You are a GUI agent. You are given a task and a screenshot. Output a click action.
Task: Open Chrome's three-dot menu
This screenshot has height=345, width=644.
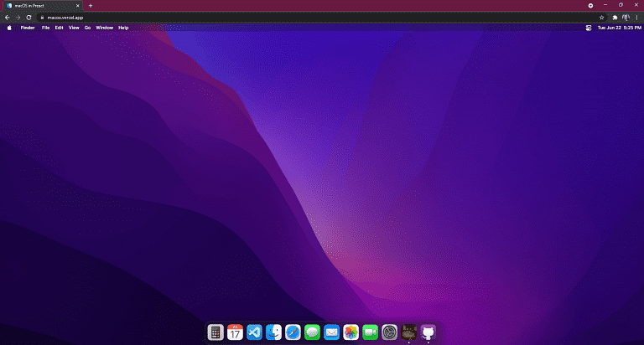coord(637,18)
